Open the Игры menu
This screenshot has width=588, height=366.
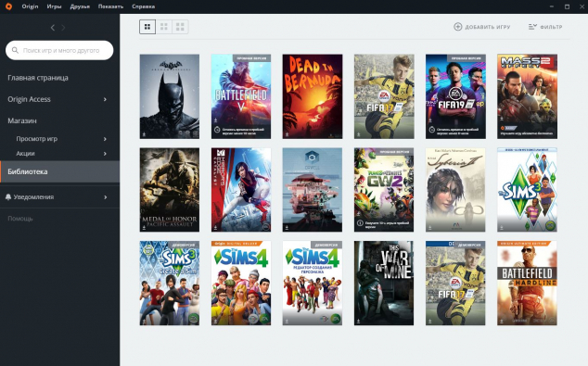coord(54,6)
